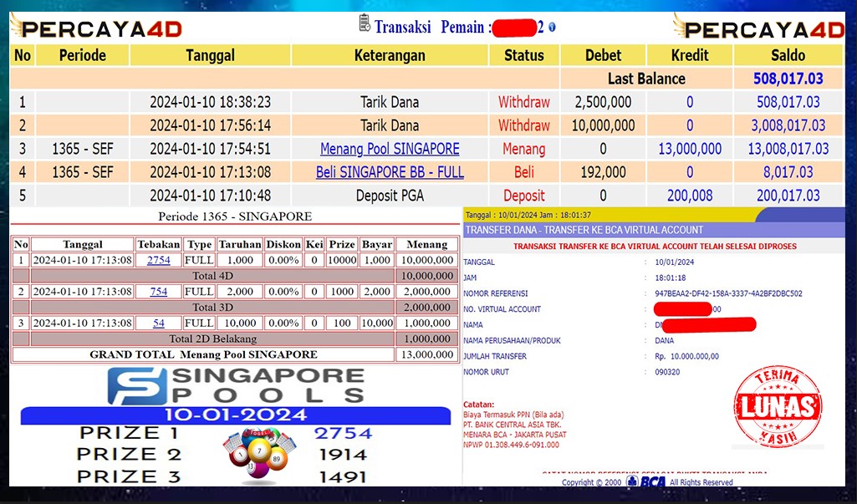857x504 pixels.
Task: Click the 10-01-2024 blue date banner
Action: click(x=236, y=415)
